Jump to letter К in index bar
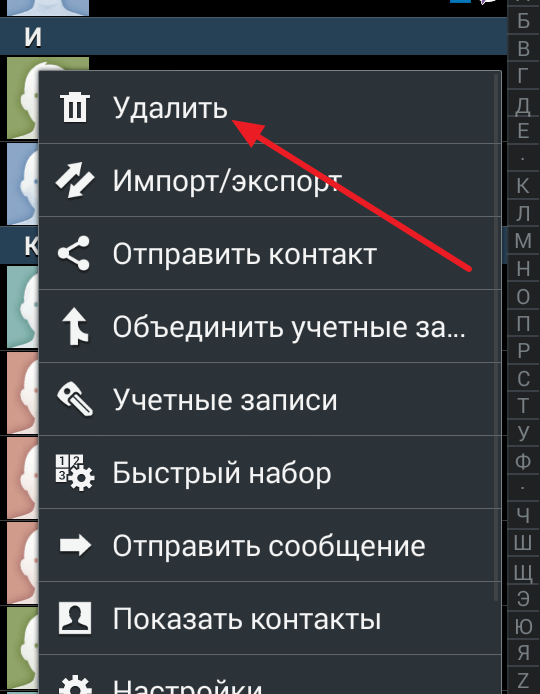Image resolution: width=540 pixels, height=694 pixels. (x=523, y=185)
